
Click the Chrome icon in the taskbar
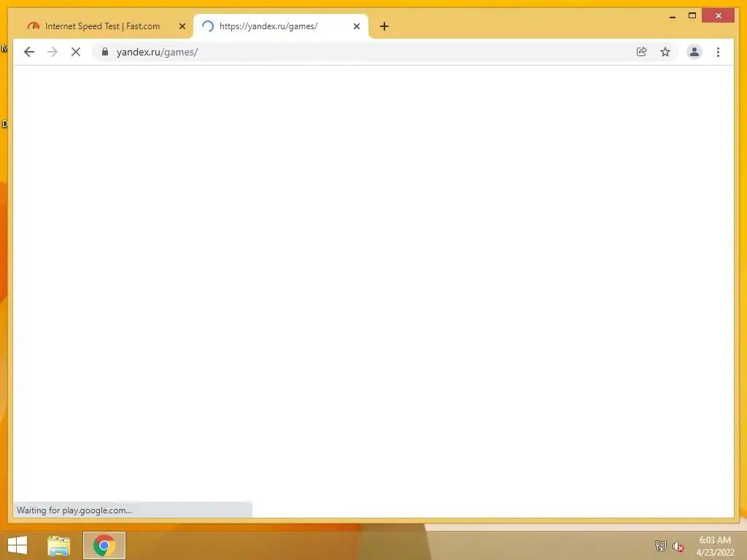[x=104, y=545]
